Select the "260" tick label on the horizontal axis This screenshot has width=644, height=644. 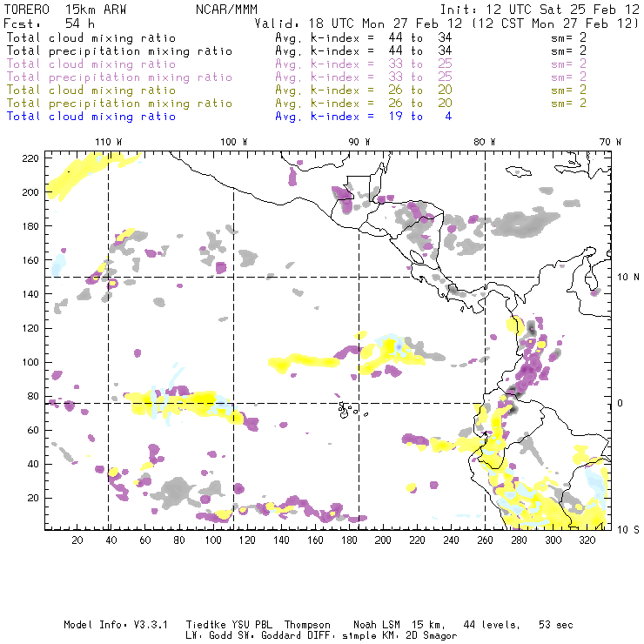[x=485, y=540]
